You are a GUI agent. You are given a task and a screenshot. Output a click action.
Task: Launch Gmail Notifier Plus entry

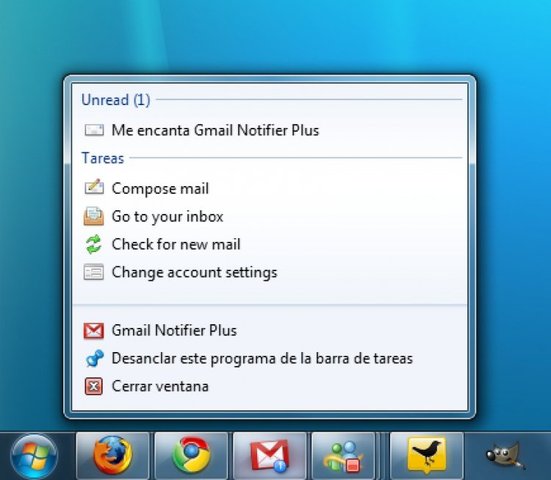(174, 330)
